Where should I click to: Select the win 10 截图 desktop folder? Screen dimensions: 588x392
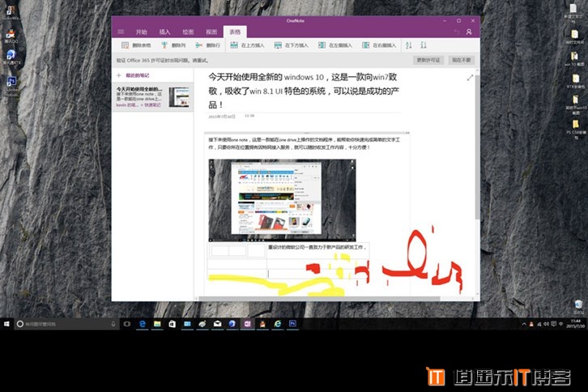pos(575,59)
